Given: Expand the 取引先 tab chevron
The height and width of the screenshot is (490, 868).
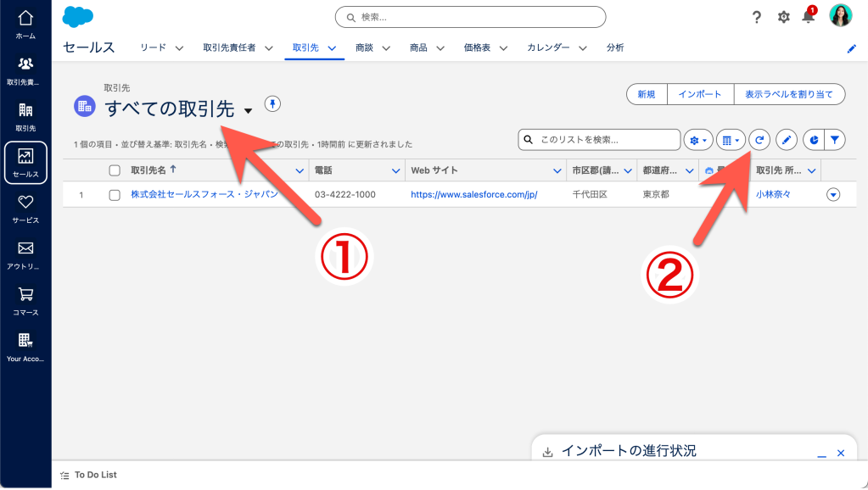Looking at the screenshot, I should pyautogui.click(x=332, y=48).
